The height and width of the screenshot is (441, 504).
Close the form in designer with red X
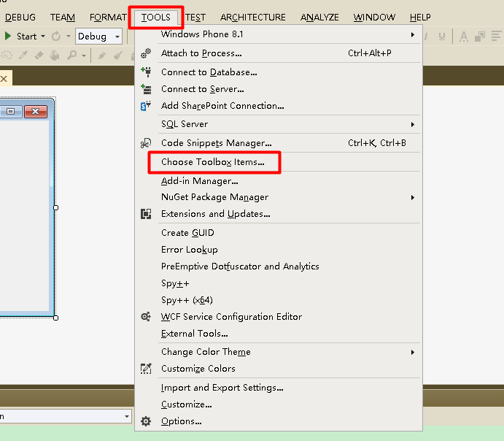click(x=35, y=111)
